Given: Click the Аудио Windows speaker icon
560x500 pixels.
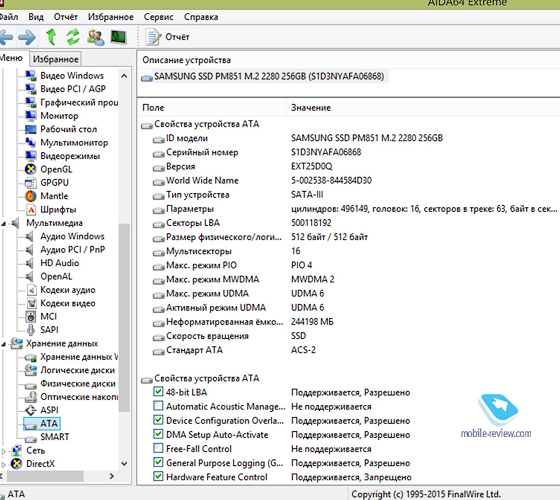Looking at the screenshot, I should point(30,236).
